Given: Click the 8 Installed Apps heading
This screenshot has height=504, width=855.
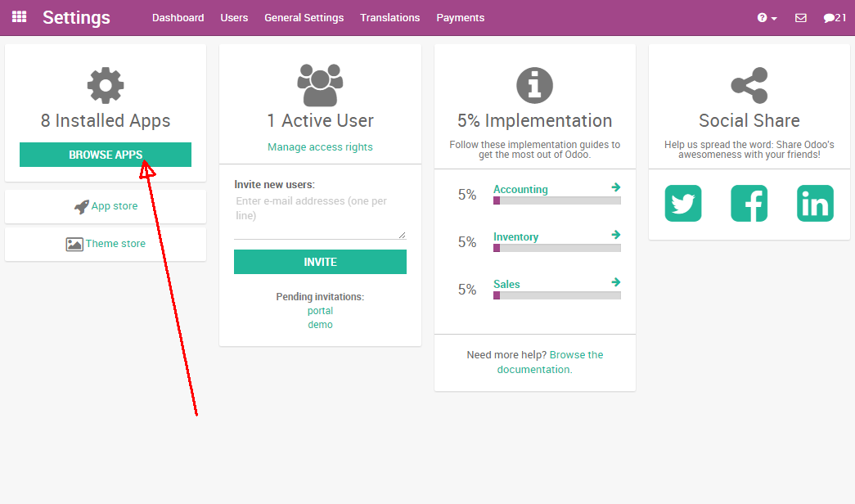Looking at the screenshot, I should point(106,120).
